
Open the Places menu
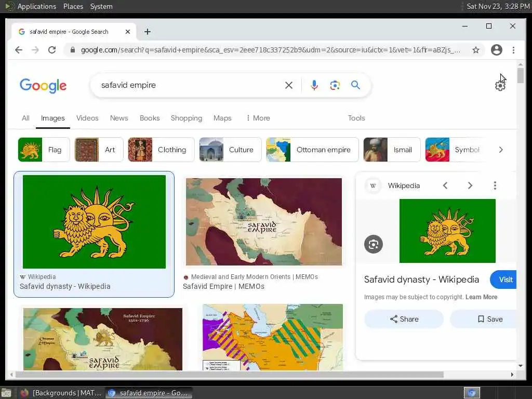[73, 6]
